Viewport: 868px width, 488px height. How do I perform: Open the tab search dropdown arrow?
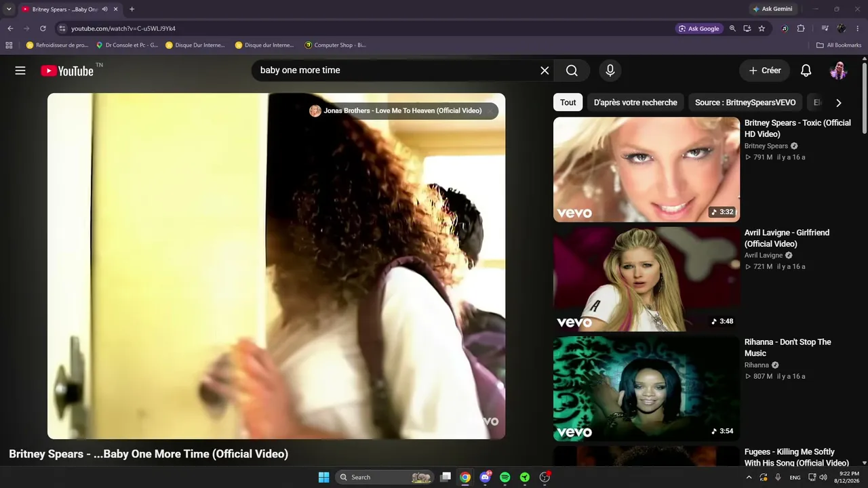click(x=9, y=9)
